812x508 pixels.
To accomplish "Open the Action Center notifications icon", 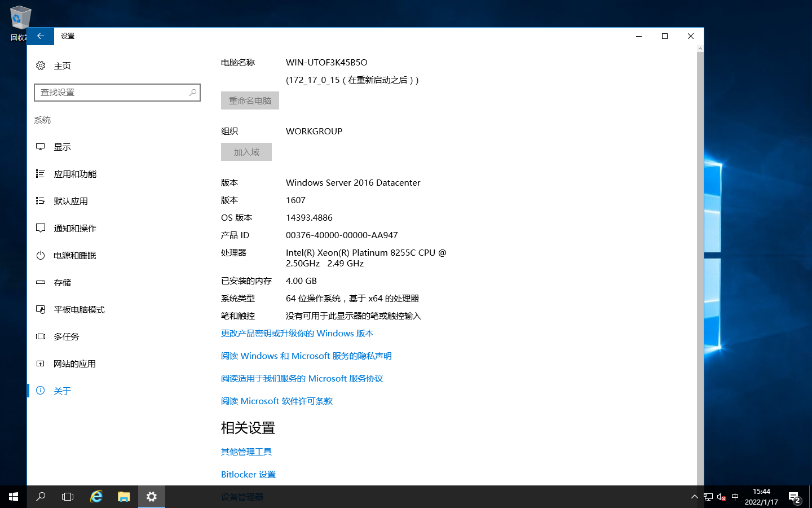I will [x=795, y=497].
